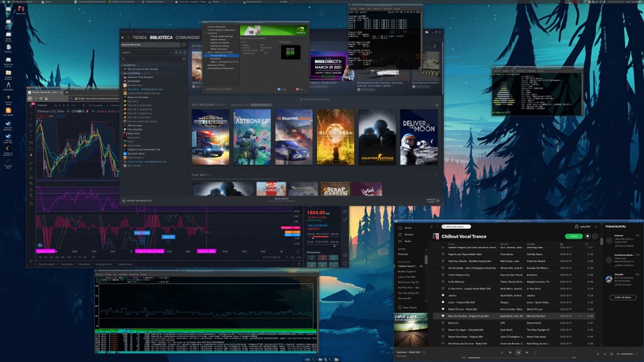
Task: Open Spotify Home from the sidebar
Action: (408, 228)
